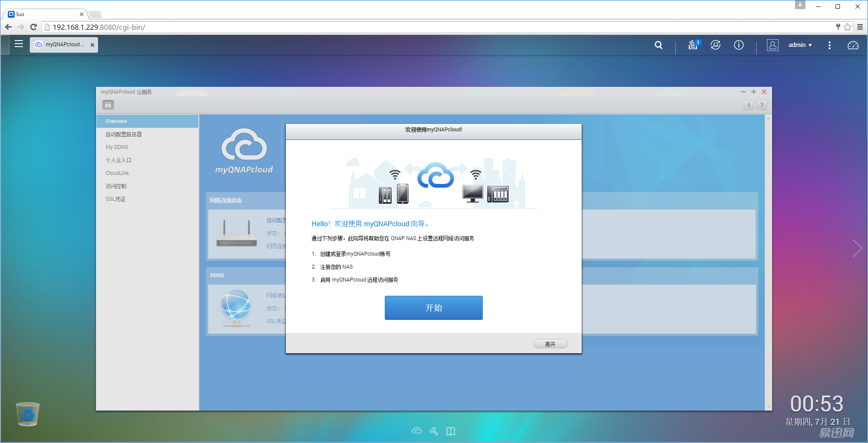Open My DDNS in the sidebar
868x443 pixels.
[147, 147]
